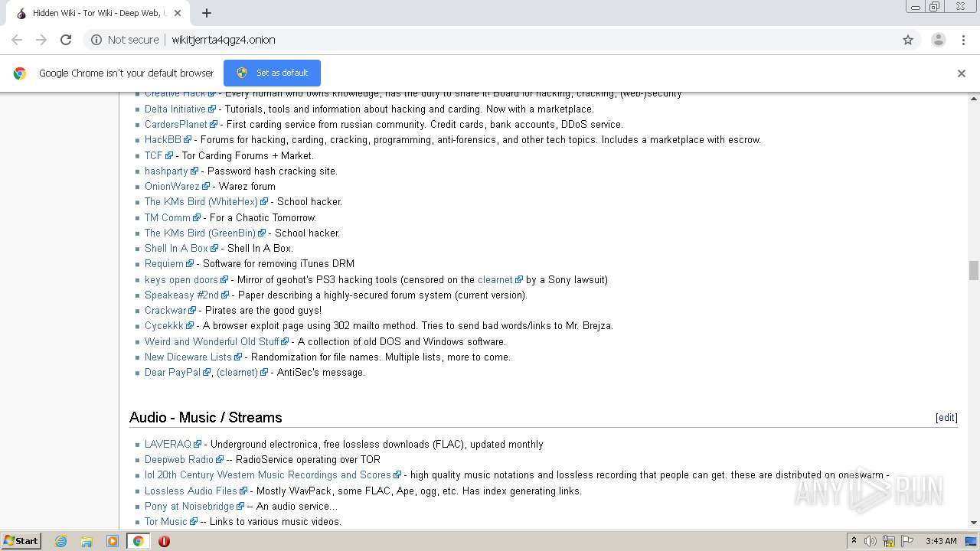Dismiss the default browser infobar

[x=962, y=73]
